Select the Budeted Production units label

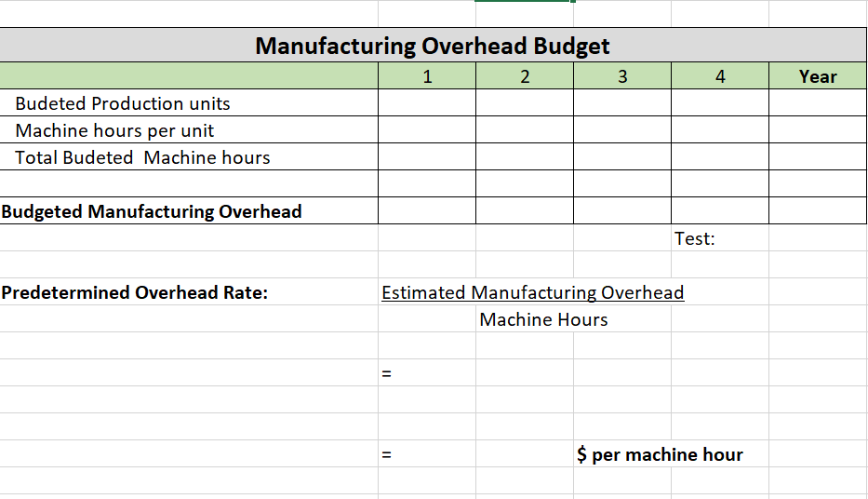point(123,103)
